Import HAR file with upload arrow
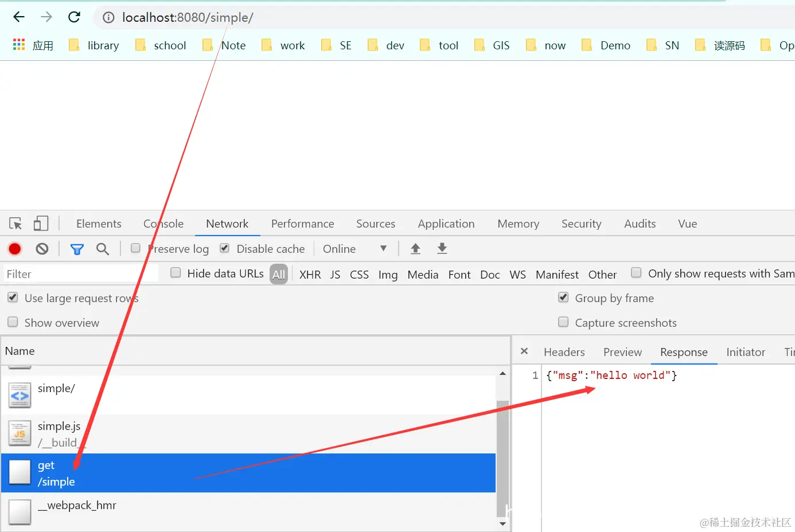 [x=415, y=248]
